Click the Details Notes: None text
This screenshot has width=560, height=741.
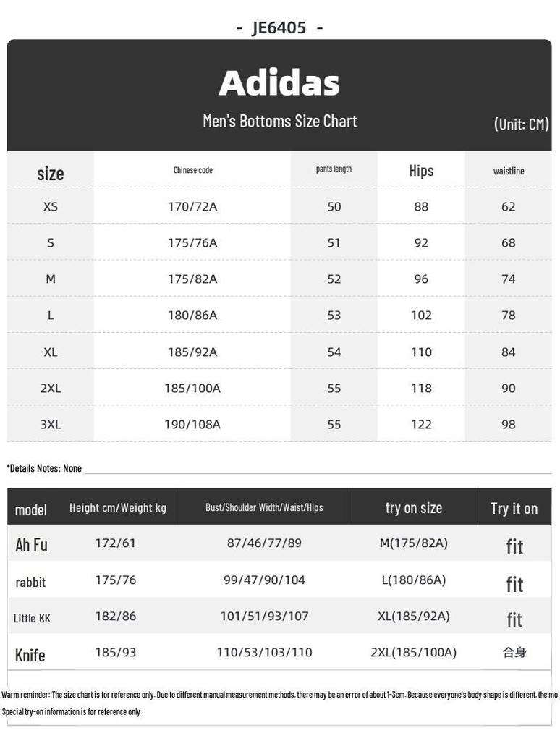tap(44, 468)
